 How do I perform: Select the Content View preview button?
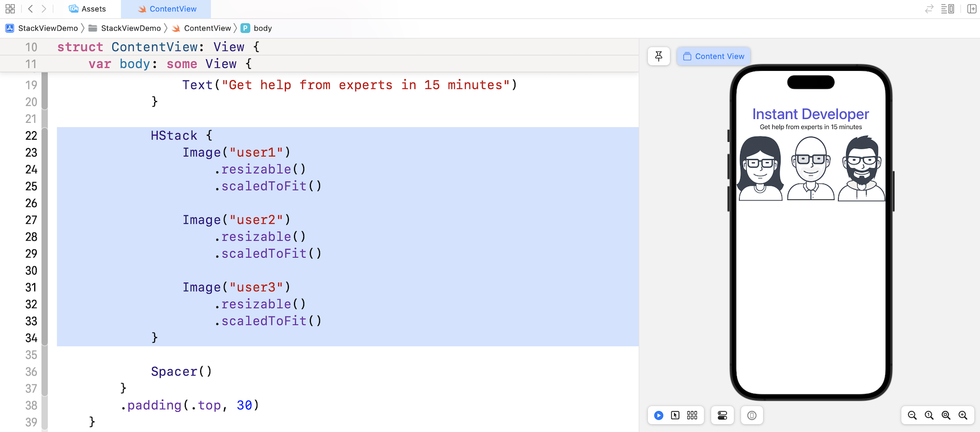tap(714, 56)
